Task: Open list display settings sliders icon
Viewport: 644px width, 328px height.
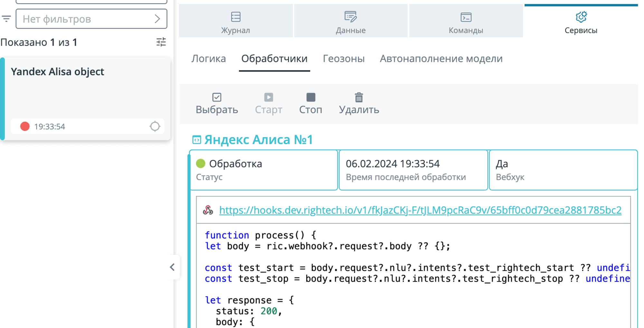Action: point(161,42)
